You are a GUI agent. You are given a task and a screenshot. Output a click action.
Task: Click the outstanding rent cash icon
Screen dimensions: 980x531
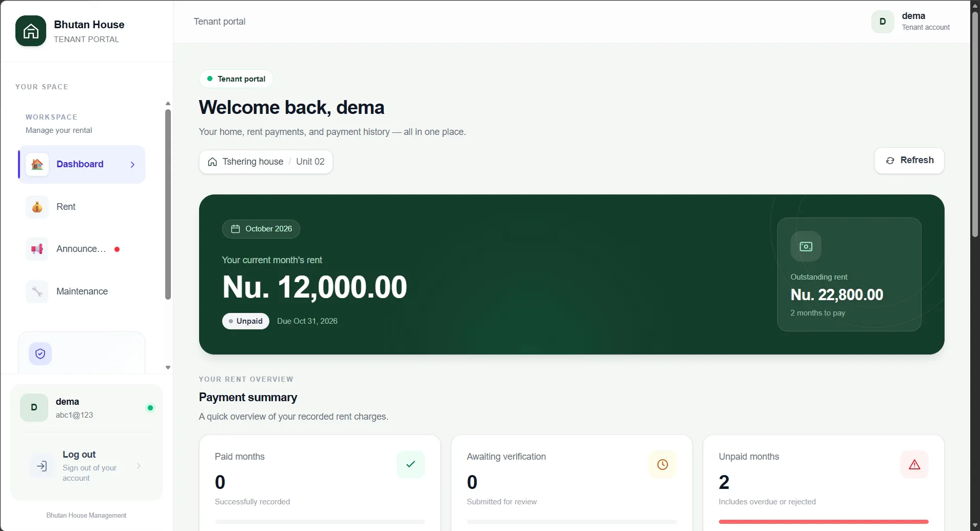coord(806,246)
